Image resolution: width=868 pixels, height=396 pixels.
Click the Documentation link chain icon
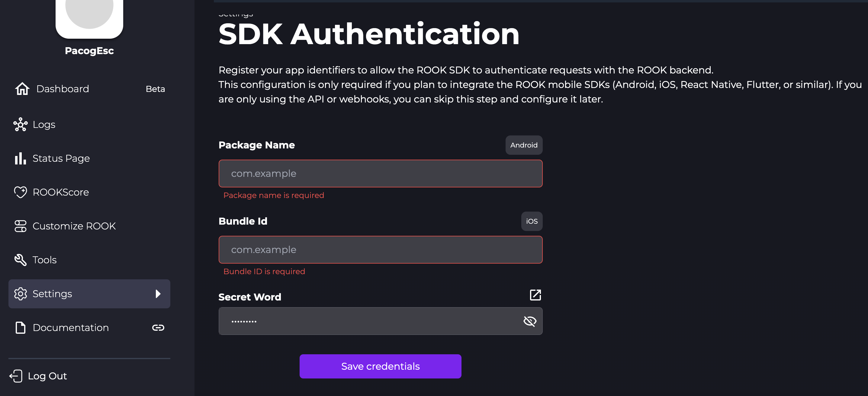coord(158,327)
